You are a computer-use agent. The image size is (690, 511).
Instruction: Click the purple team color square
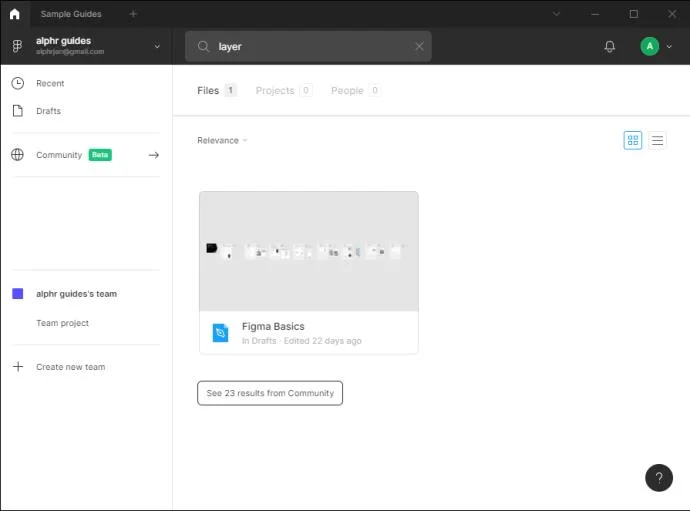click(x=18, y=294)
